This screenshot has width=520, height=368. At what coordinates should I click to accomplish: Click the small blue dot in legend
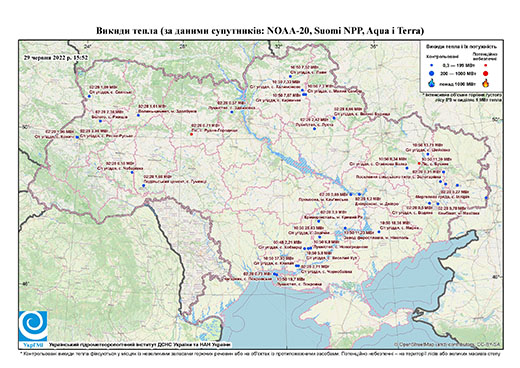pyautogui.click(x=432, y=66)
